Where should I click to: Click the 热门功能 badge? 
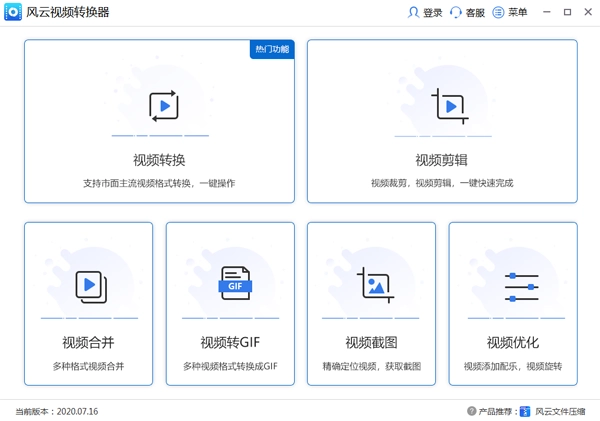[271, 49]
